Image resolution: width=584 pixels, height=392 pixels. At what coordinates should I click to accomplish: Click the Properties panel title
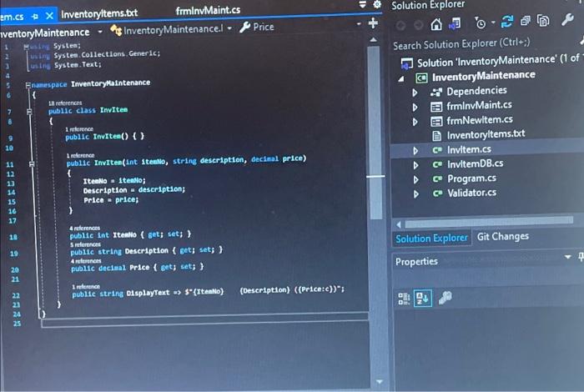tap(416, 261)
